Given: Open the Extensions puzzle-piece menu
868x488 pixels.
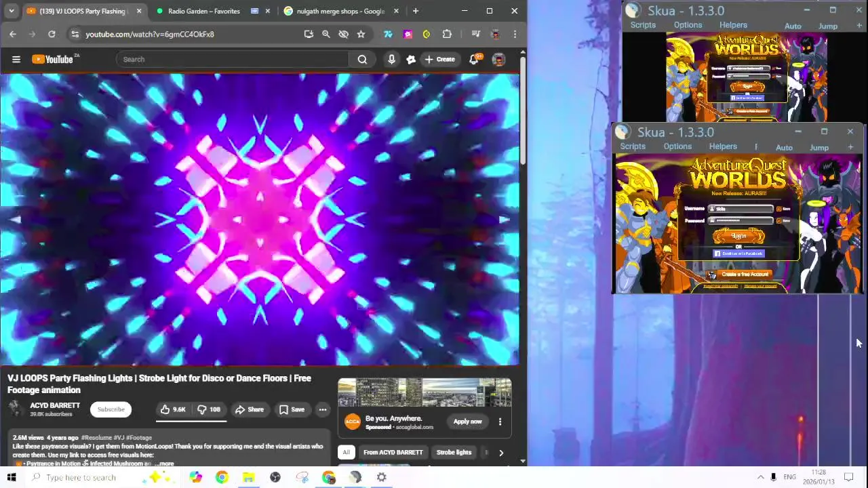Looking at the screenshot, I should coord(447,34).
